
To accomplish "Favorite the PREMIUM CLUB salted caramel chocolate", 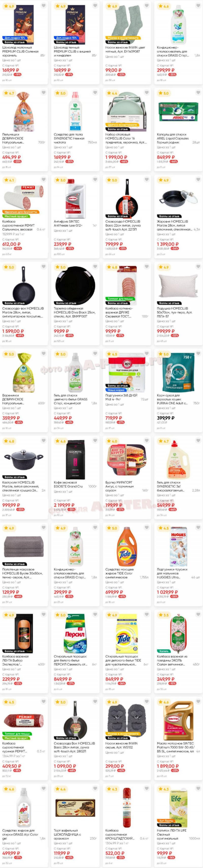I will point(43,6).
